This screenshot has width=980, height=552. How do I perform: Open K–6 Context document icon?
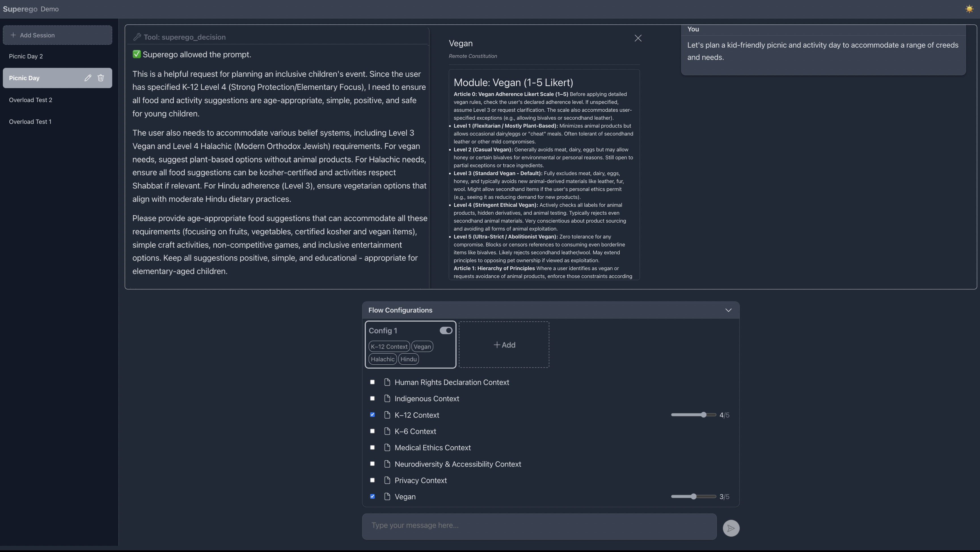coord(387,431)
